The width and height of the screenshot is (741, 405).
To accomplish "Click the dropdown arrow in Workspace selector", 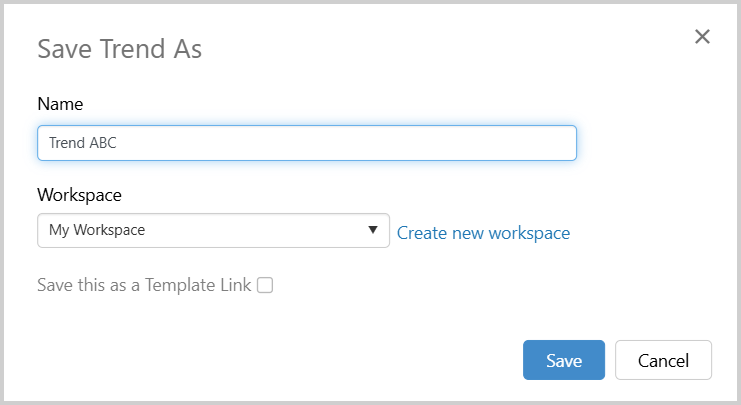I will [373, 230].
